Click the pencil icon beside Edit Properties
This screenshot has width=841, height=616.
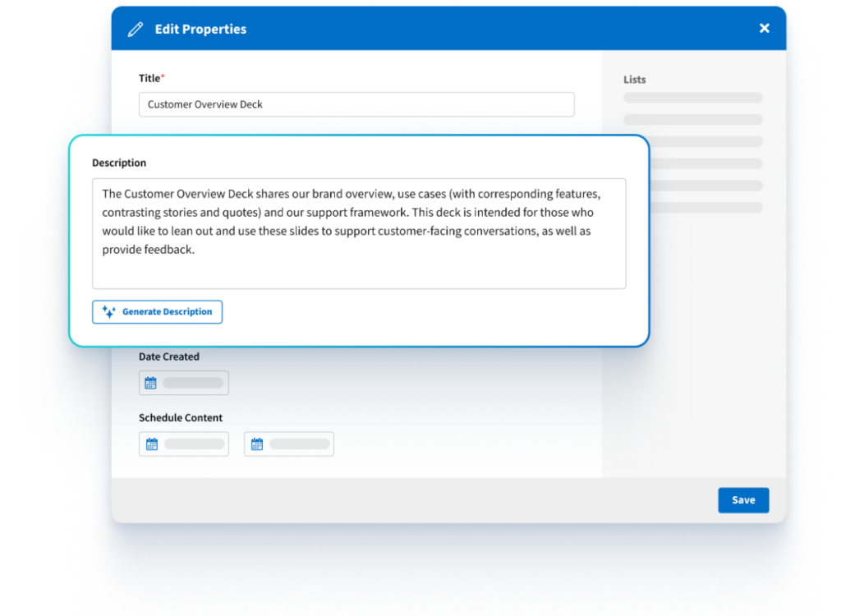(x=136, y=28)
